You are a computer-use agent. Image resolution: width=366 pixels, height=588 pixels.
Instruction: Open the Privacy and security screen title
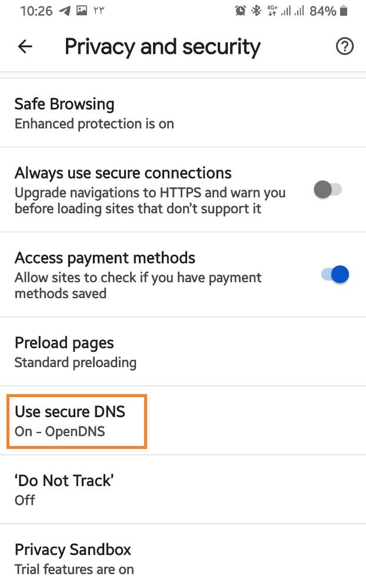click(162, 47)
